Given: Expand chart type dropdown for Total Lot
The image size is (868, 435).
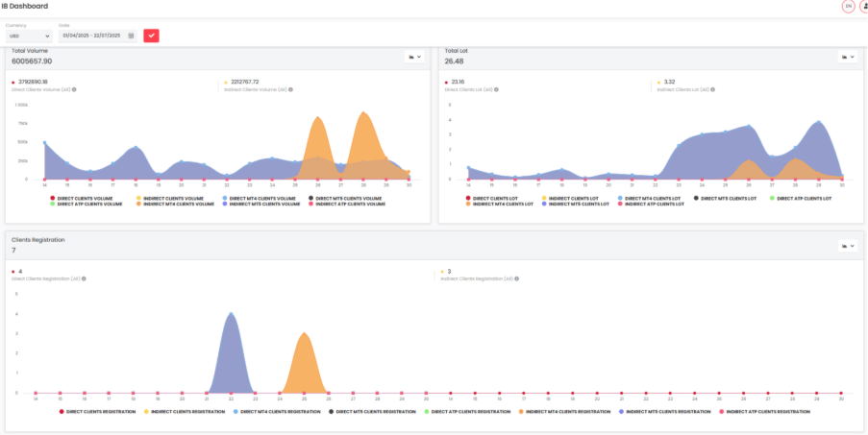Looking at the screenshot, I should coord(848,58).
